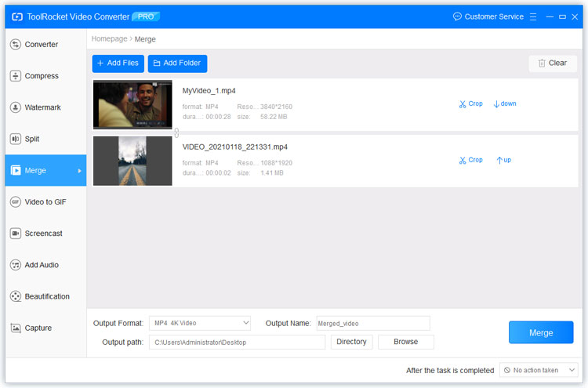Move VIDEO_20210118_221331.mp4 up
Image resolution: width=588 pixels, height=388 pixels.
pos(503,160)
